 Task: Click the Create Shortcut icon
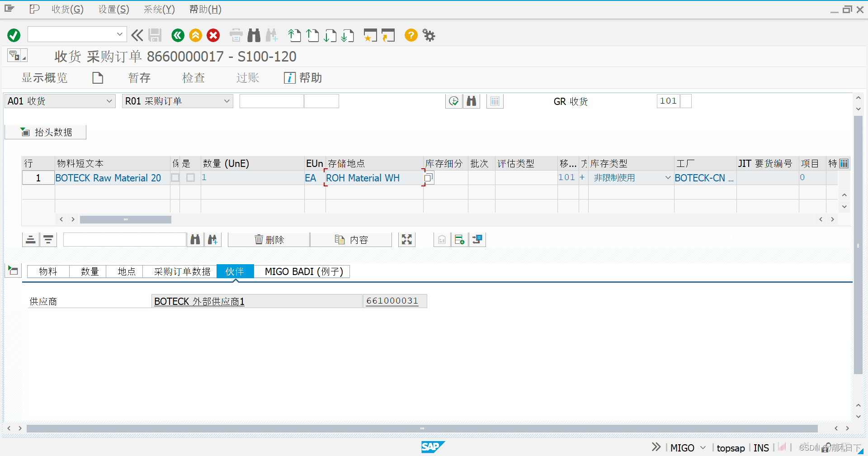tap(388, 35)
